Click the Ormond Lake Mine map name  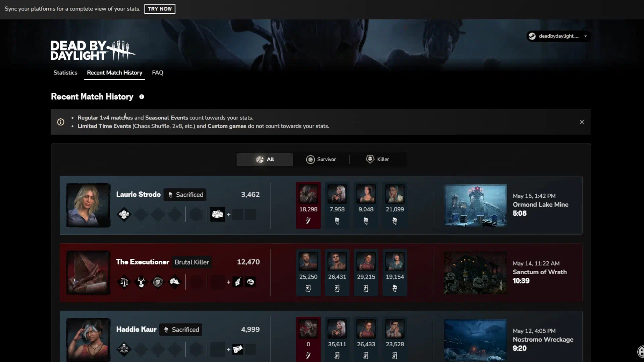540,204
